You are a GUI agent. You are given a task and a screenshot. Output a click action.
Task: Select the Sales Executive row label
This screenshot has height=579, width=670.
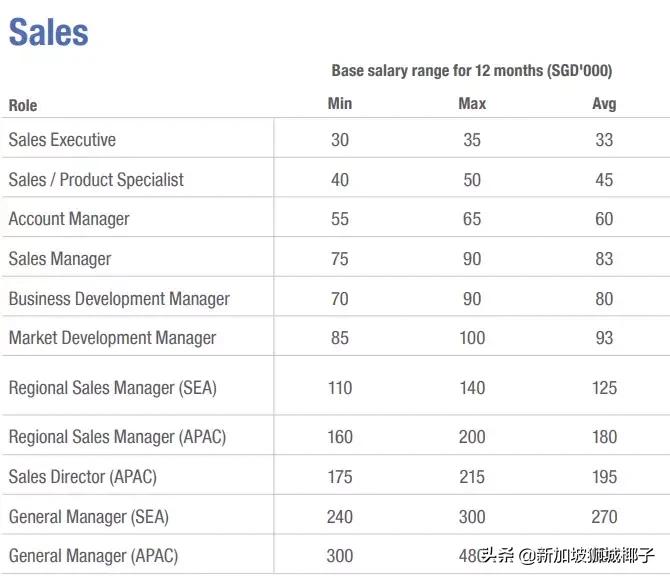pyautogui.click(x=62, y=140)
